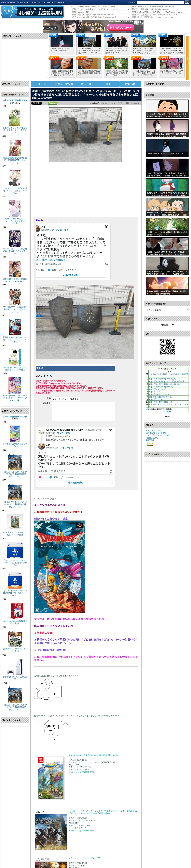Click 35件の返信を読む

(71, 275)
